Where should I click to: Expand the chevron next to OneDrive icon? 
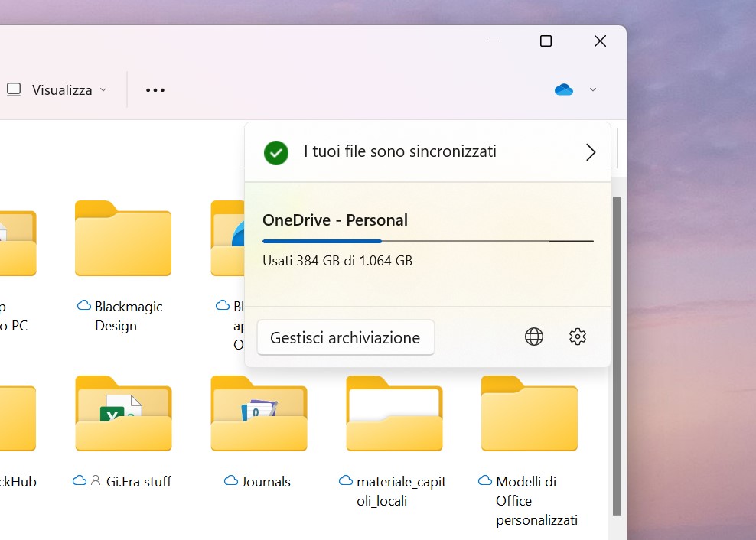click(593, 89)
